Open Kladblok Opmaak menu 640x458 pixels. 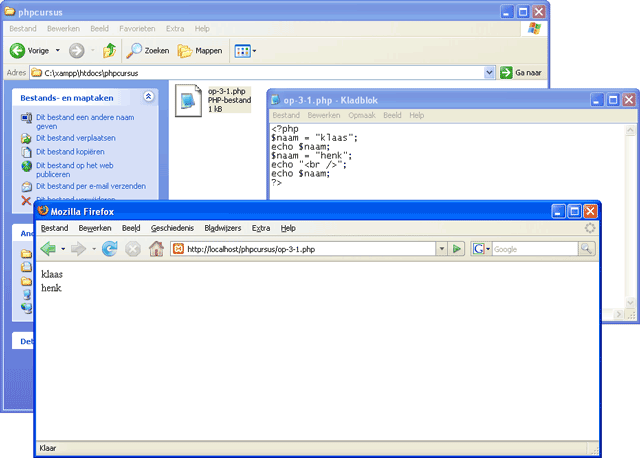pos(362,116)
